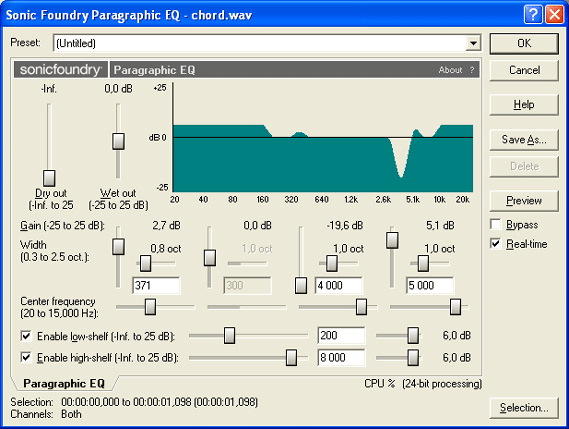Click the question mark in the EQ header
Screen dimensions: 569x429
(x=472, y=70)
